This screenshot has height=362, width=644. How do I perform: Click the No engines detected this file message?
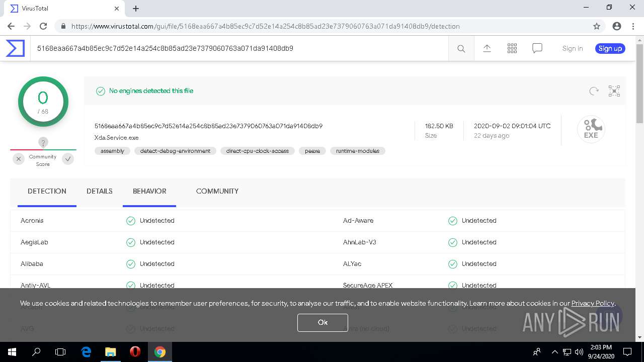coord(151,91)
